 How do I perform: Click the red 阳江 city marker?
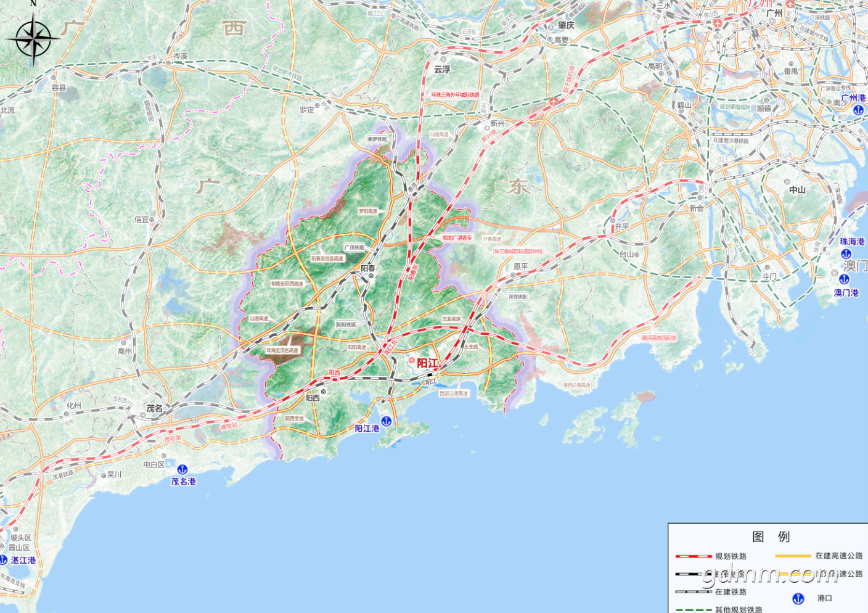pyautogui.click(x=412, y=361)
